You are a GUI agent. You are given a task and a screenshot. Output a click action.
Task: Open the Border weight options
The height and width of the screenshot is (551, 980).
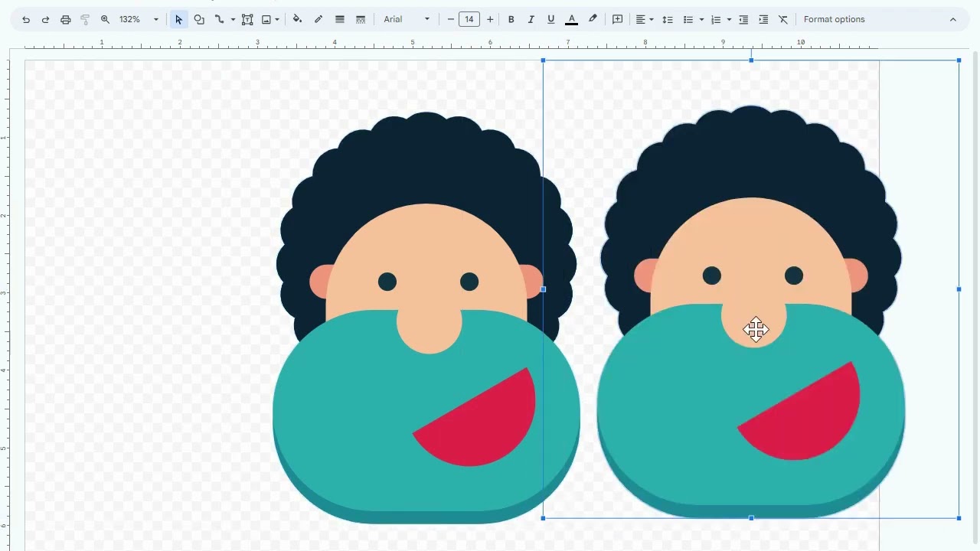340,19
